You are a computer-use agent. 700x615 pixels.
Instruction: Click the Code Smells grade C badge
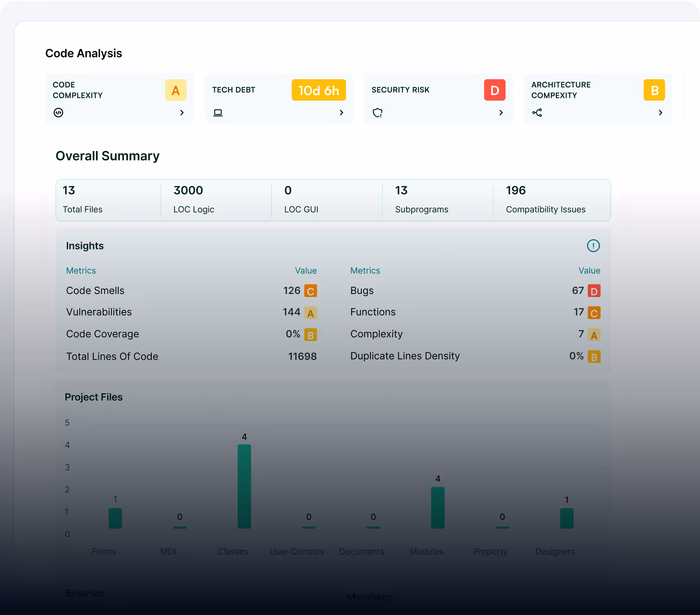pos(310,291)
